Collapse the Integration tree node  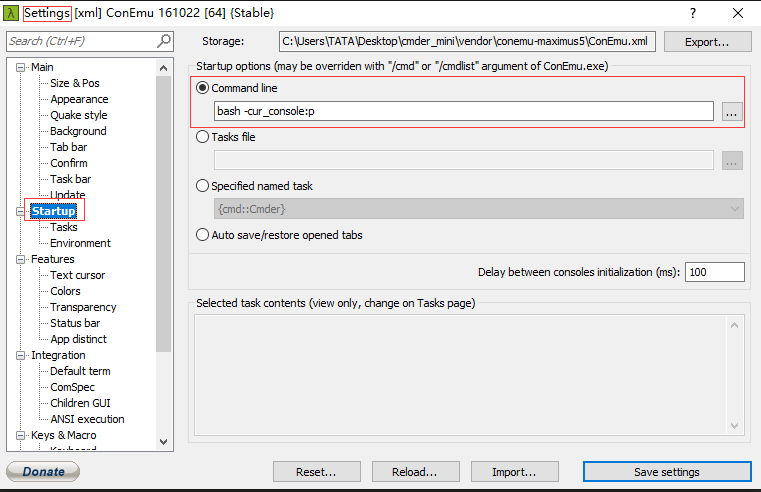pyautogui.click(x=20, y=356)
